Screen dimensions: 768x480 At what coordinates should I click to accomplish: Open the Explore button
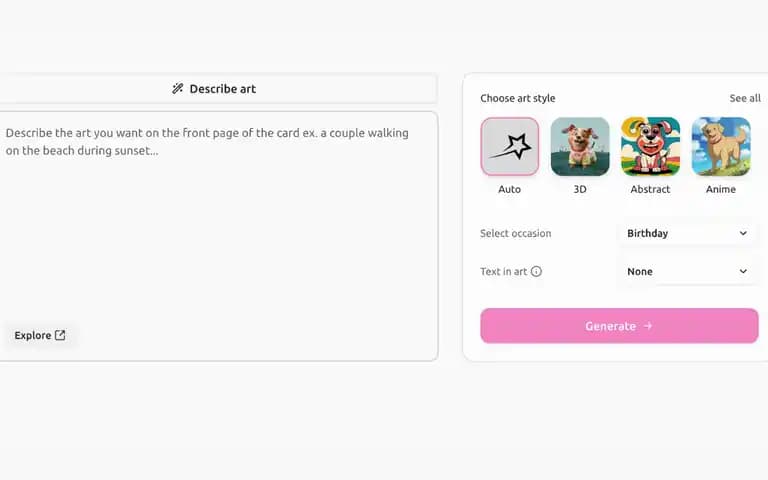click(40, 335)
